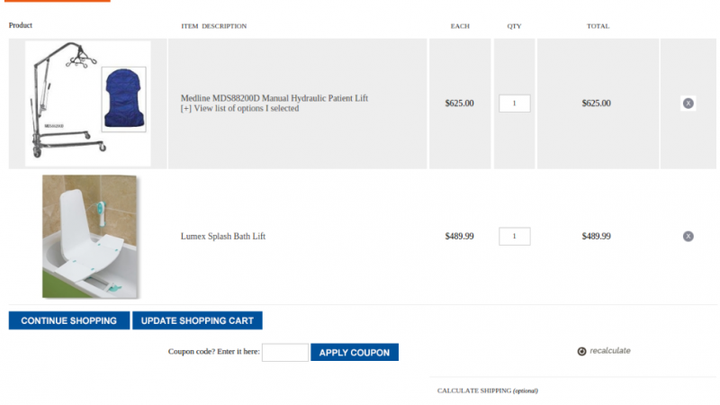Focus the coupon code input field
The height and width of the screenshot is (405, 720).
tap(285, 352)
